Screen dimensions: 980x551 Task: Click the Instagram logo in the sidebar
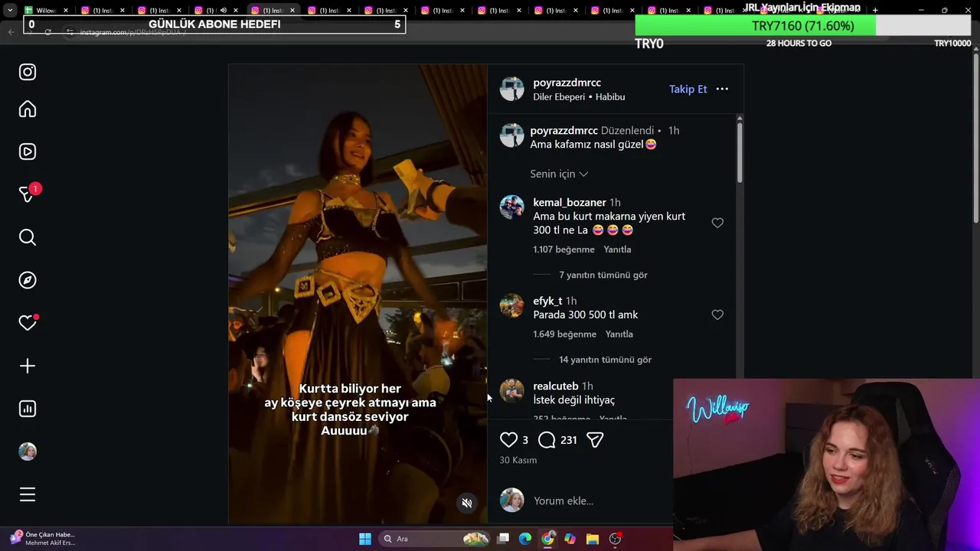click(x=28, y=72)
